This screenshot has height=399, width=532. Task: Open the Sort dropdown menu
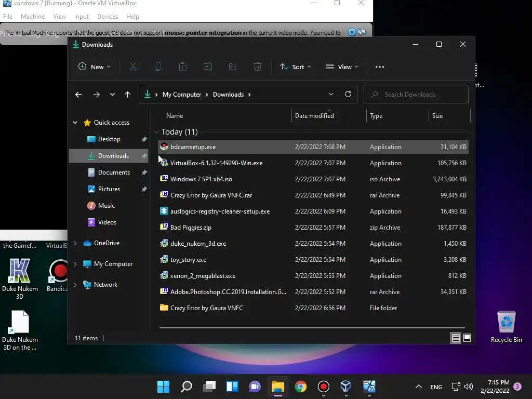coord(295,67)
